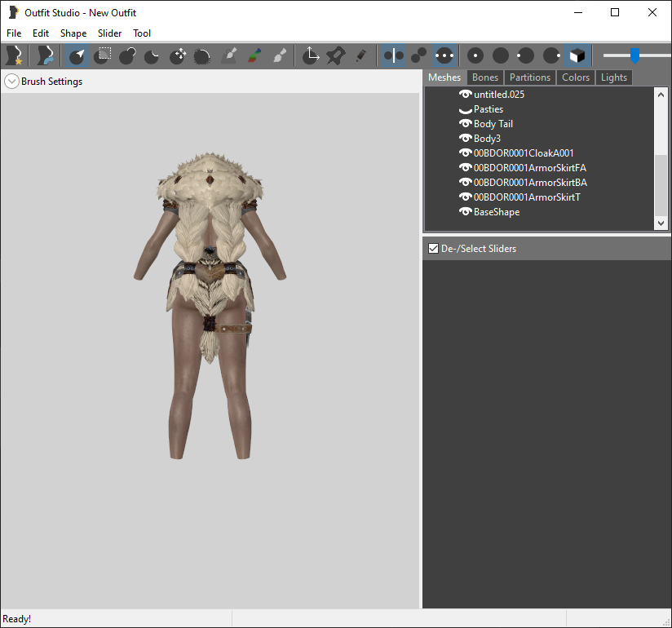The image size is (672, 628).
Task: Select the 00BDOR0001ArmorSkirtT mesh name
Action: click(527, 197)
